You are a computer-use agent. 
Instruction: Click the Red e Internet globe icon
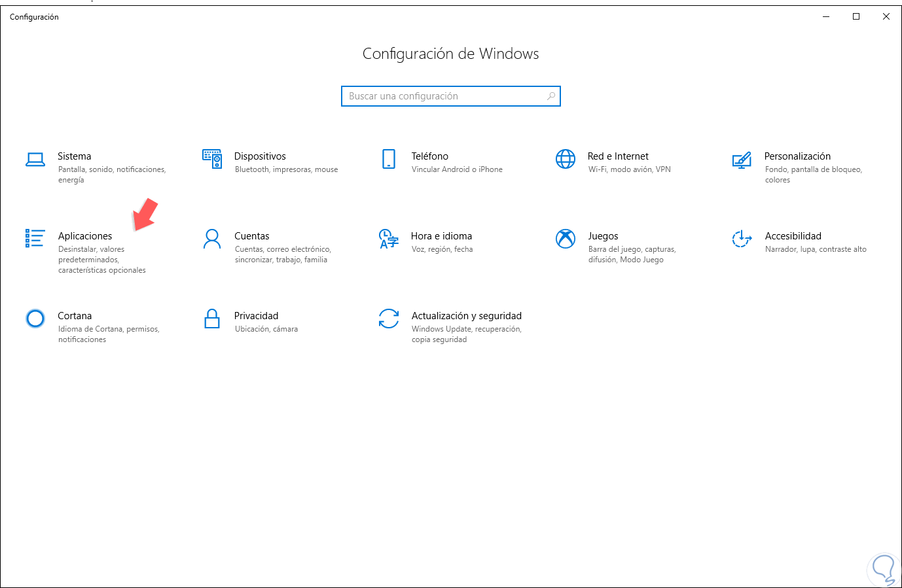tap(566, 159)
